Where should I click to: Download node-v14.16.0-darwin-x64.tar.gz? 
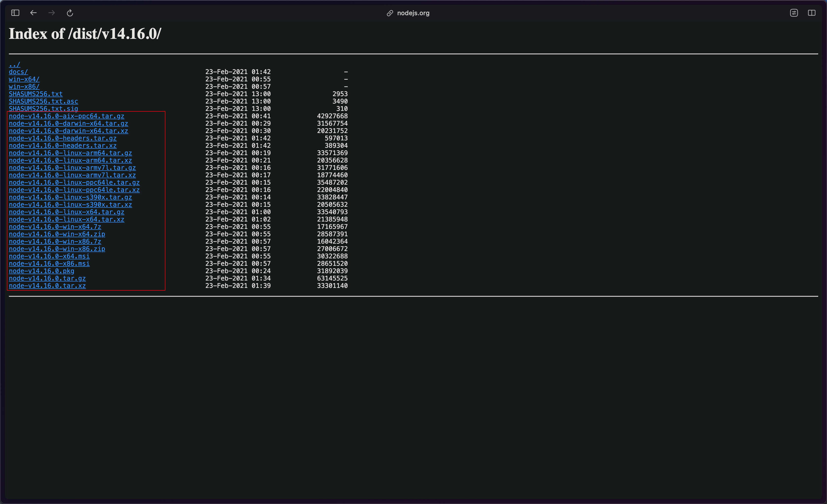click(x=68, y=123)
